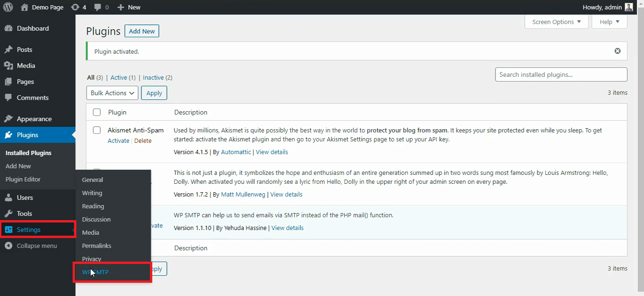
Task: Open the Bulk Actions dropdown
Action: [112, 93]
